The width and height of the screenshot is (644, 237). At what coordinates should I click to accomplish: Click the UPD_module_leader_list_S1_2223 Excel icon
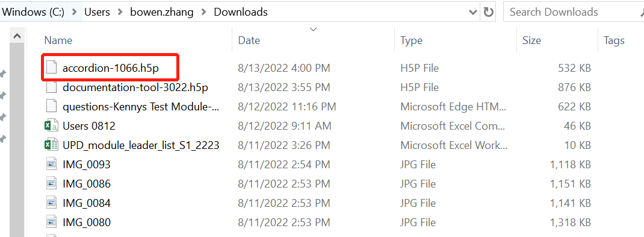[x=51, y=145]
